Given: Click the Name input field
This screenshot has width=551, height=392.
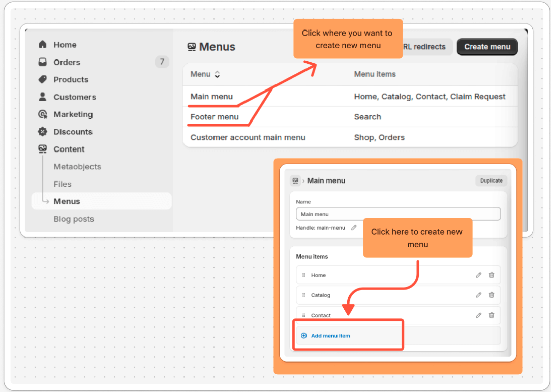Looking at the screenshot, I should coord(398,214).
